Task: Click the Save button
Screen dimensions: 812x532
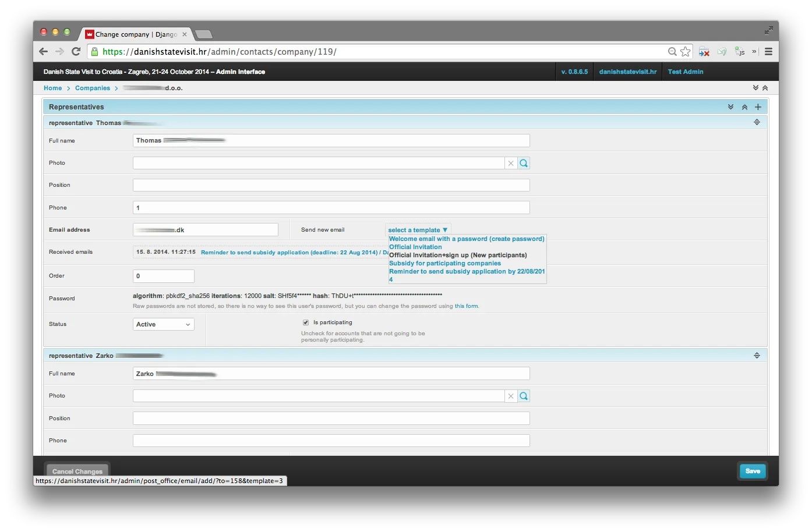Action: coord(752,471)
